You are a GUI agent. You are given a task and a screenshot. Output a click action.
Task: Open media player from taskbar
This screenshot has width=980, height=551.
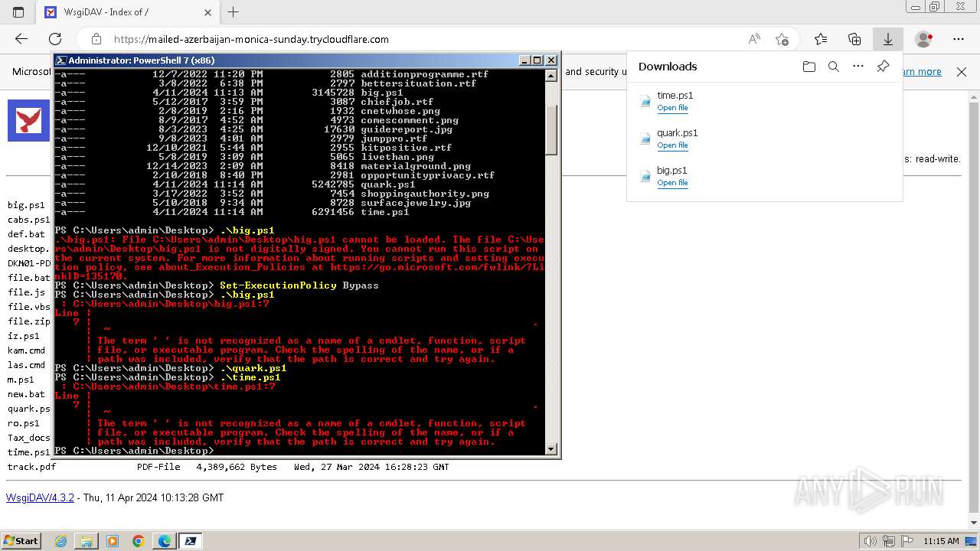click(113, 541)
